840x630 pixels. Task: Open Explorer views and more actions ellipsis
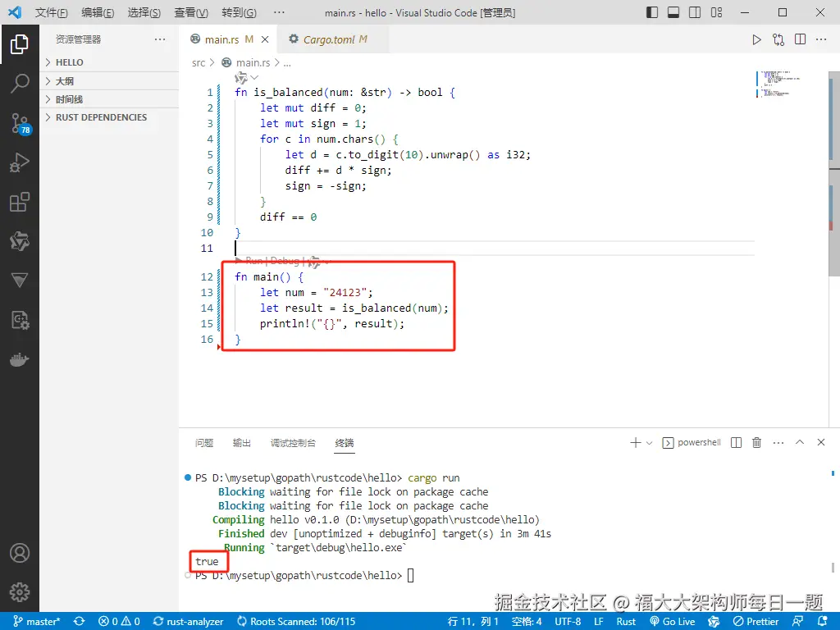160,39
